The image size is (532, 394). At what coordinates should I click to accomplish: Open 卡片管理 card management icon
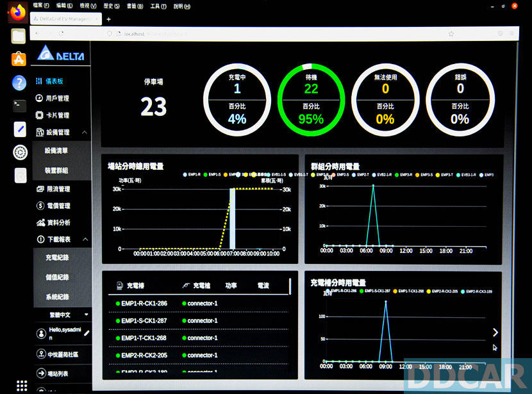click(39, 115)
